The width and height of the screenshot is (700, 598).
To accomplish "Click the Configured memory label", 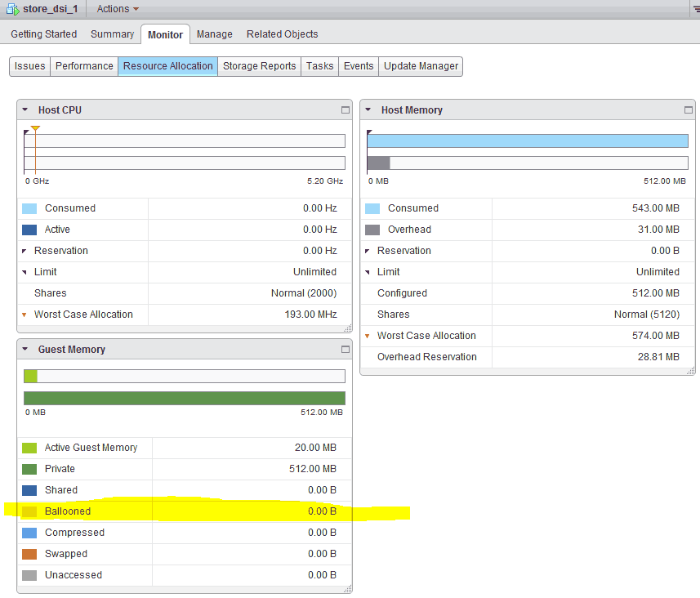I will [402, 293].
